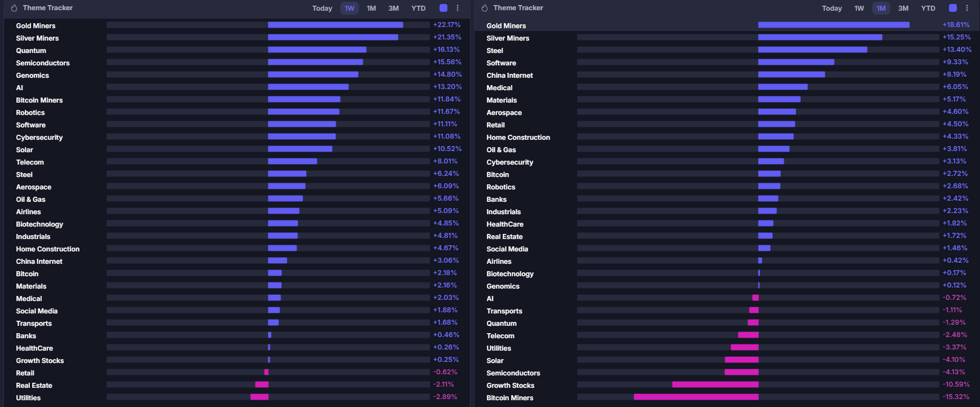Click Silver Miners row showing +21.35%

[237, 38]
